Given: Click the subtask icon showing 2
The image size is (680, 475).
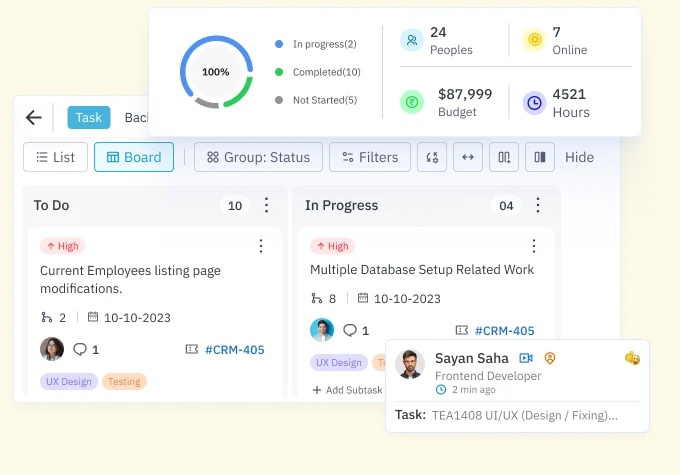Looking at the screenshot, I should pyautogui.click(x=46, y=318).
